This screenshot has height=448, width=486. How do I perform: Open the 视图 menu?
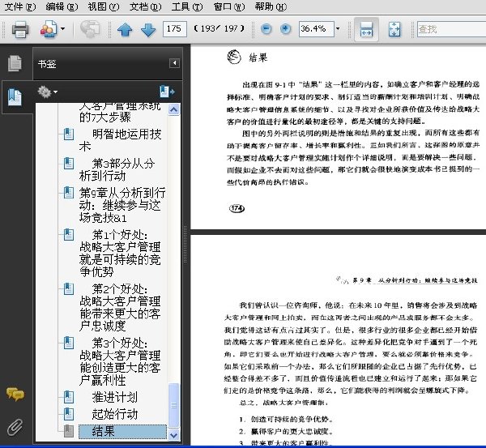pos(103,6)
